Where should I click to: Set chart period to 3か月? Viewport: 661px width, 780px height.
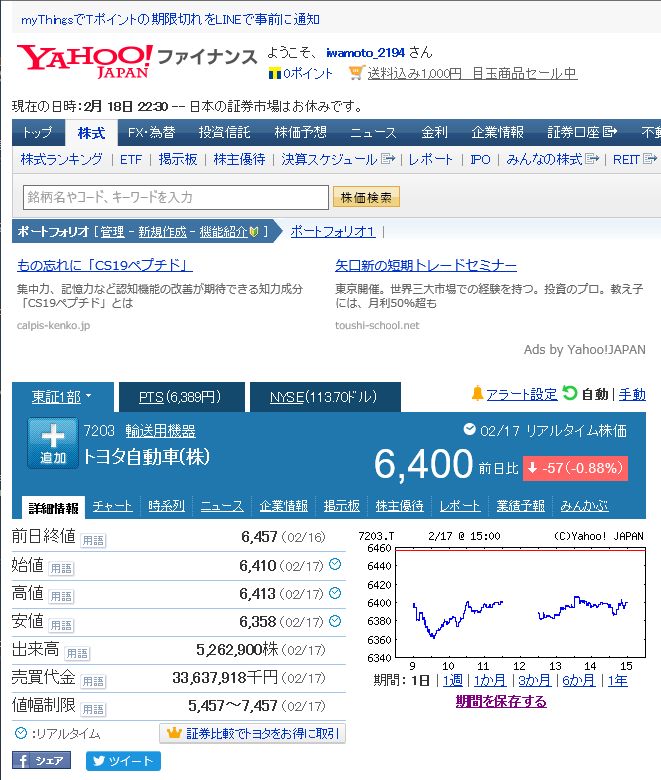point(535,681)
